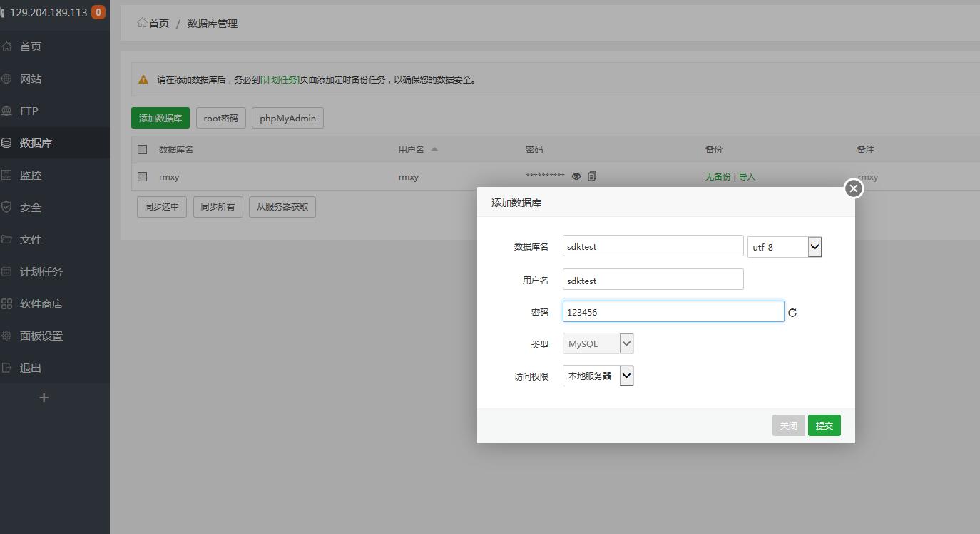980x534 pixels.
Task: Show the rmxy password with eye icon
Action: click(x=576, y=176)
